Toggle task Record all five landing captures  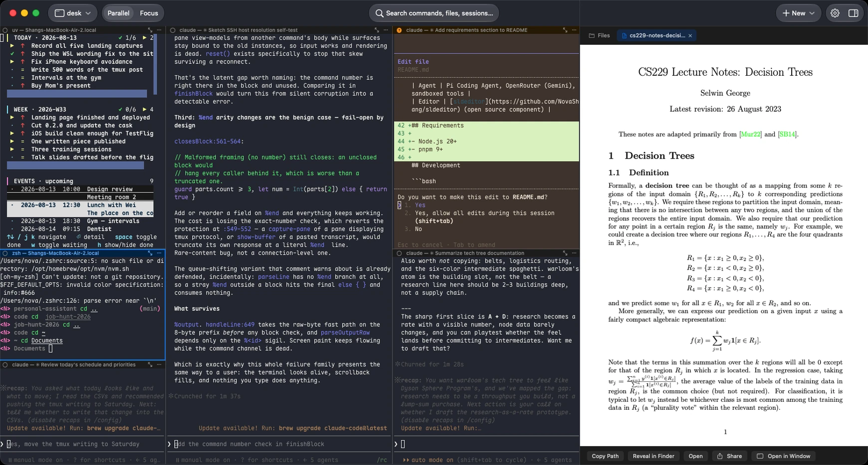(12, 46)
